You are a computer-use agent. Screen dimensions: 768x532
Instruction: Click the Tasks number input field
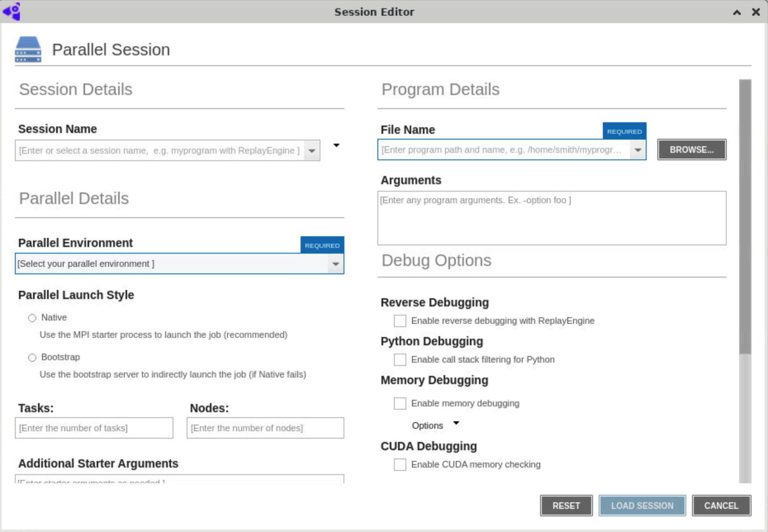[94, 428]
